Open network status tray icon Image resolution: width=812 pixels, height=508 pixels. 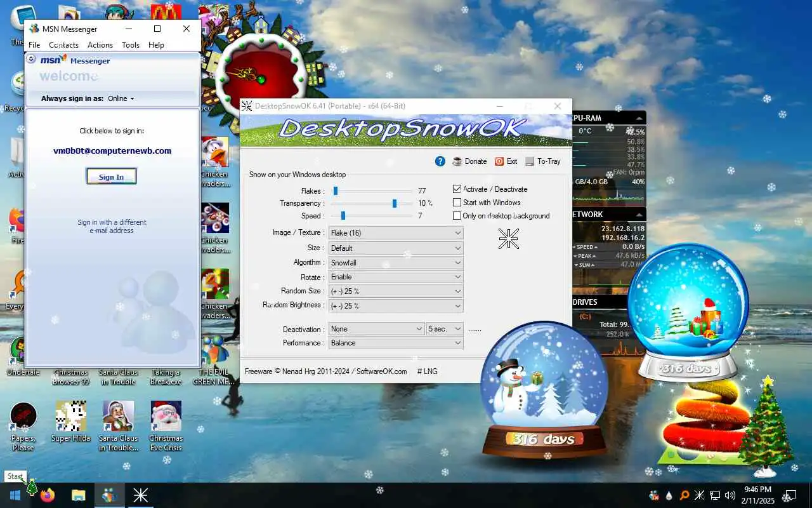coord(715,495)
